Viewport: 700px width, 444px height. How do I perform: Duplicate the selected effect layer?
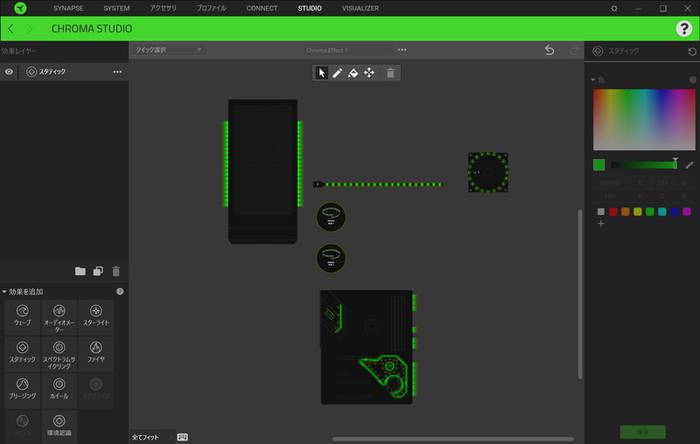[98, 271]
